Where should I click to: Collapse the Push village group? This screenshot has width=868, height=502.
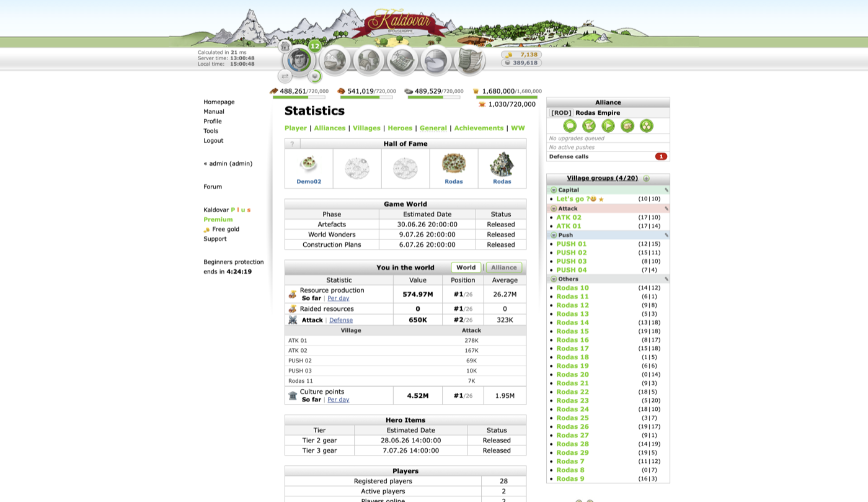point(554,236)
